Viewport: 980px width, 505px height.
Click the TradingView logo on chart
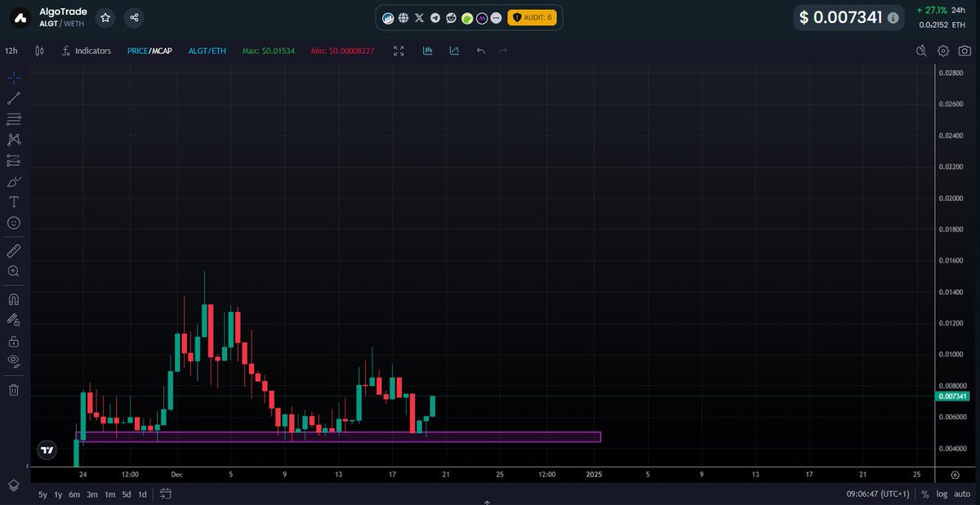(47, 449)
